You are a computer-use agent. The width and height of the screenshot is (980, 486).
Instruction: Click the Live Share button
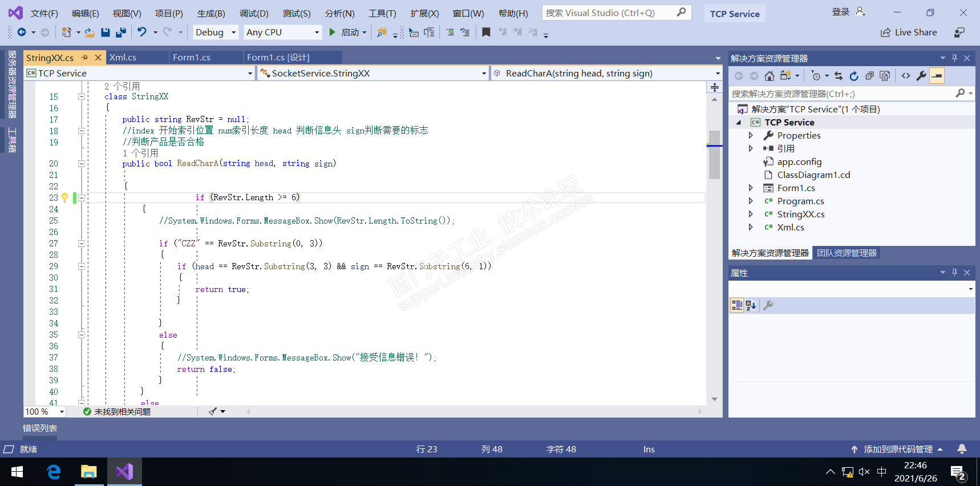tap(909, 33)
